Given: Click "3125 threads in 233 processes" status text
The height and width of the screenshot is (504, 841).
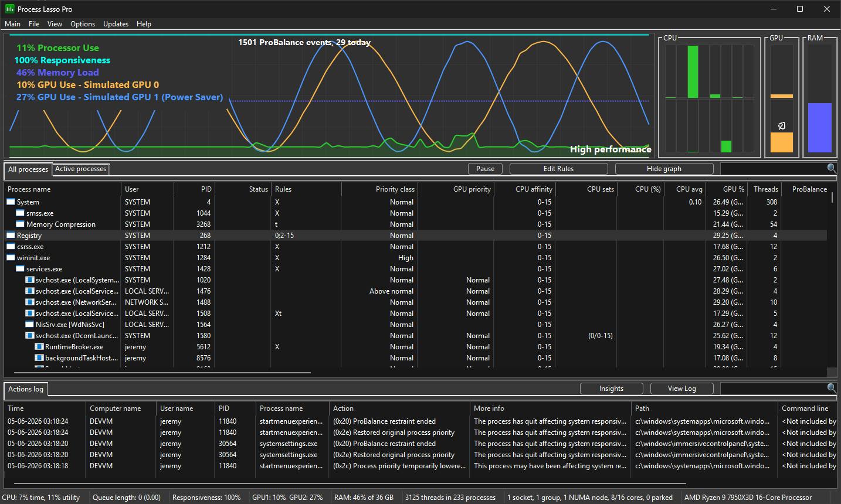Looking at the screenshot, I should 450,498.
